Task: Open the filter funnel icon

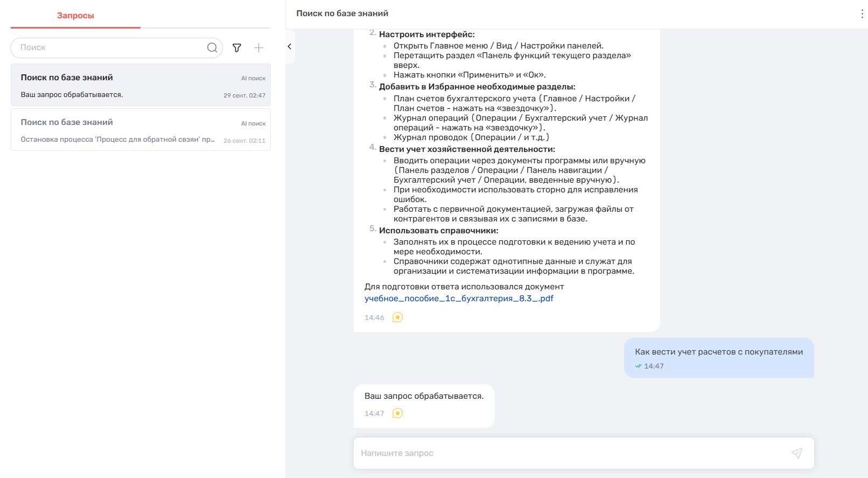Action: (x=236, y=48)
